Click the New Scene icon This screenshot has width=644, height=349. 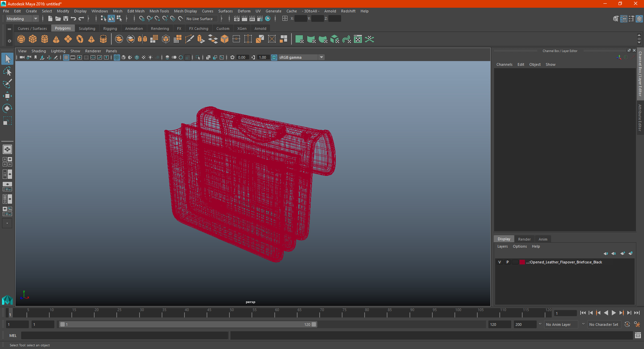50,19
